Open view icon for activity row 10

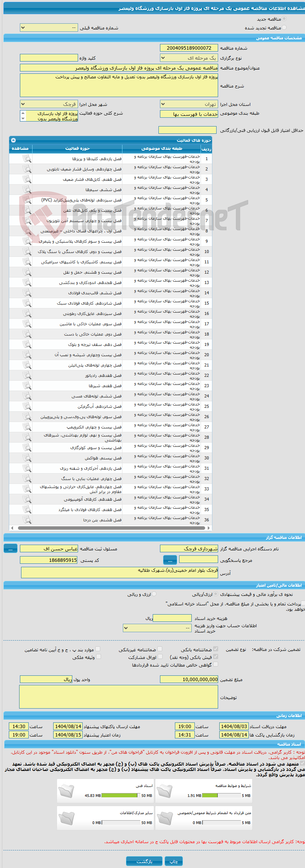tap(27, 251)
